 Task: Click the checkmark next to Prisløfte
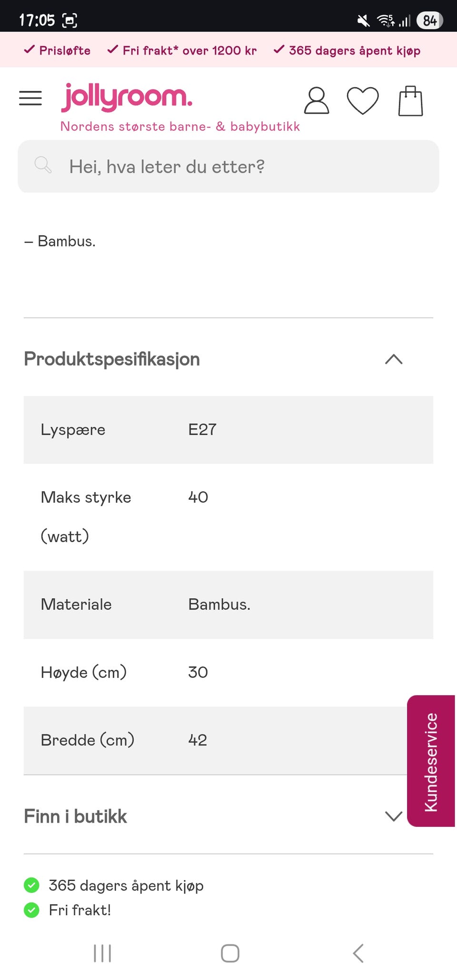coord(30,49)
